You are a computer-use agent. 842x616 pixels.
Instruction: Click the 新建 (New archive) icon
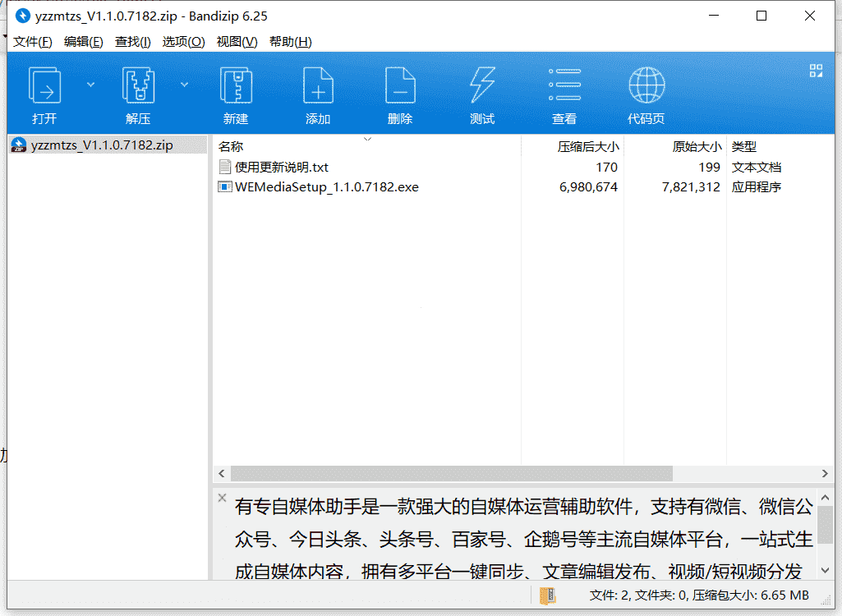pos(236,85)
